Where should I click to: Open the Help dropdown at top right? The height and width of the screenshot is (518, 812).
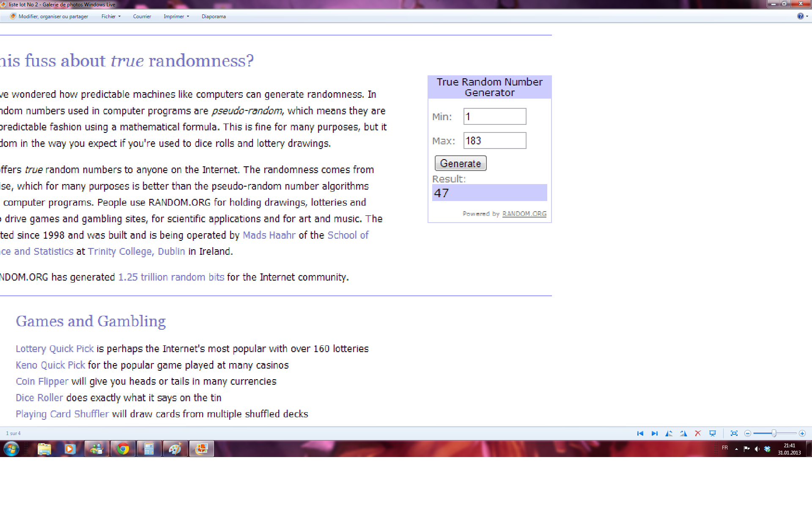click(x=802, y=16)
